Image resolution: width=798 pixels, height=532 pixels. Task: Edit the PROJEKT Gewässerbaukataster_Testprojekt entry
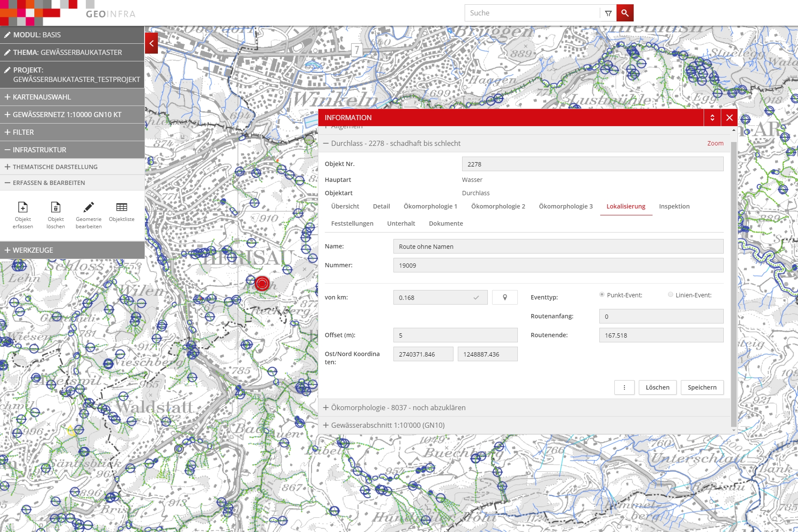(x=72, y=75)
